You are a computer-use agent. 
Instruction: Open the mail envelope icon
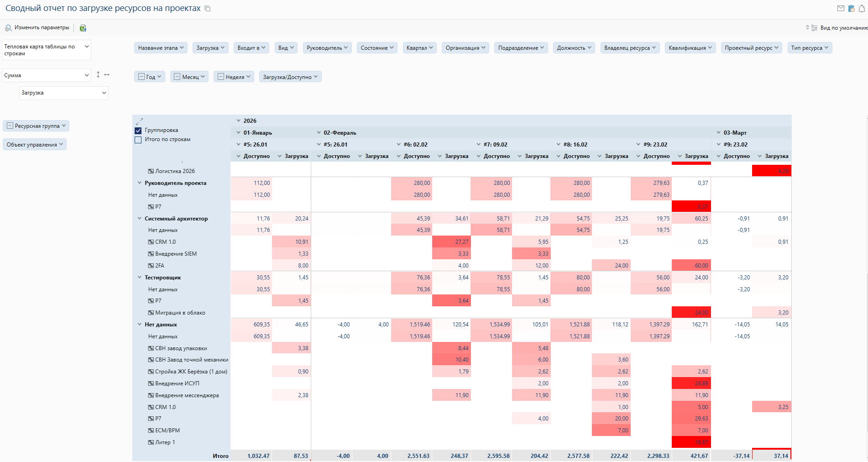[841, 8]
